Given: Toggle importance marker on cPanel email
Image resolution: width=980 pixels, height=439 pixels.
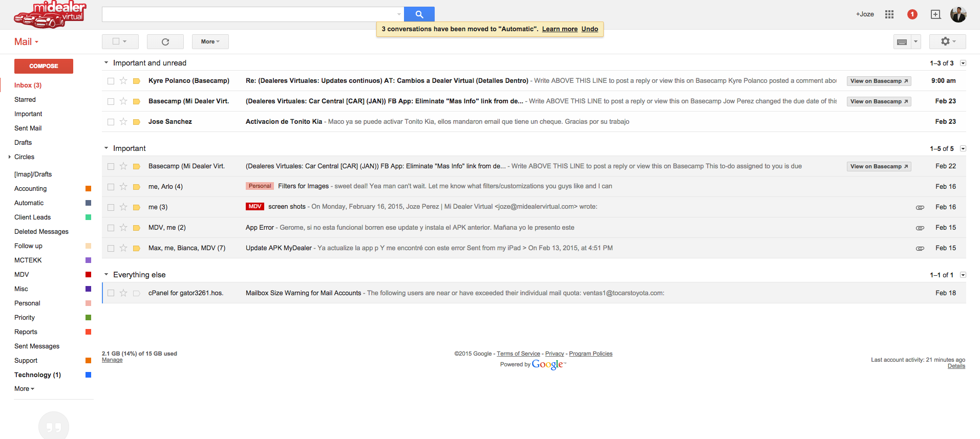Looking at the screenshot, I should 137,293.
